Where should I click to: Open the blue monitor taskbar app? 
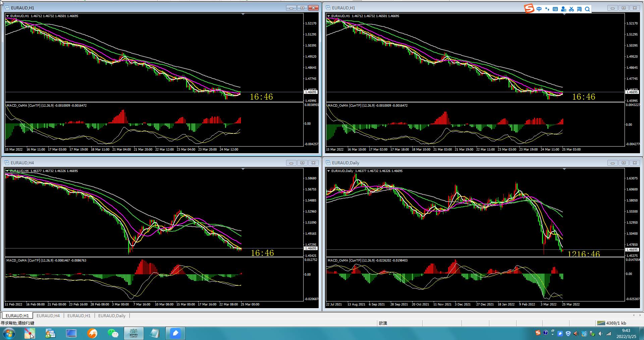(x=71, y=333)
